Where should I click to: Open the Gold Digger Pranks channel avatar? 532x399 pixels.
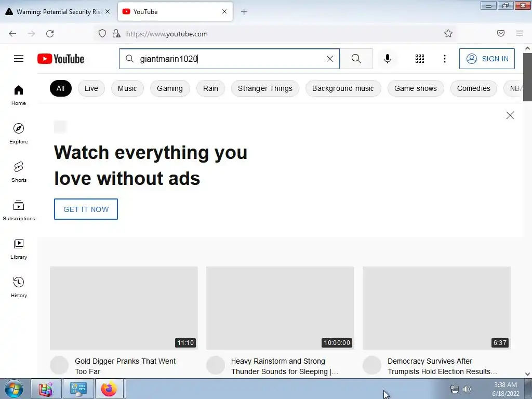(59, 365)
